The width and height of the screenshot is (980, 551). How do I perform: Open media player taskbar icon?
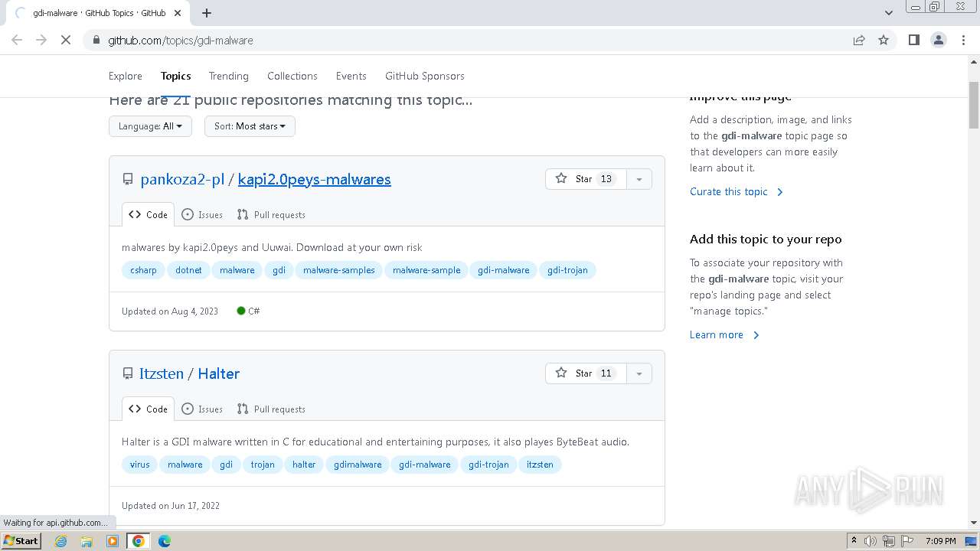(x=113, y=541)
